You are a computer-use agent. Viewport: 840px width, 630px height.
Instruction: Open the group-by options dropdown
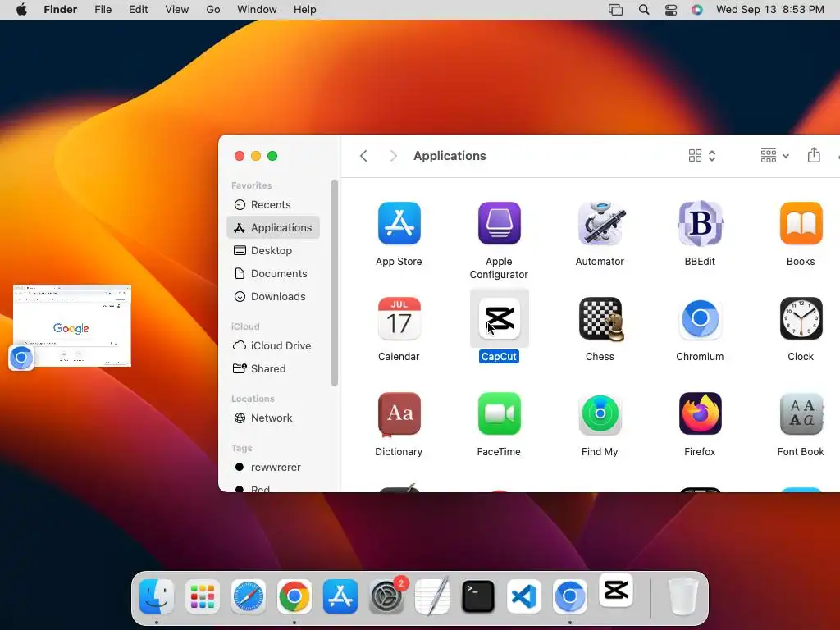point(774,156)
